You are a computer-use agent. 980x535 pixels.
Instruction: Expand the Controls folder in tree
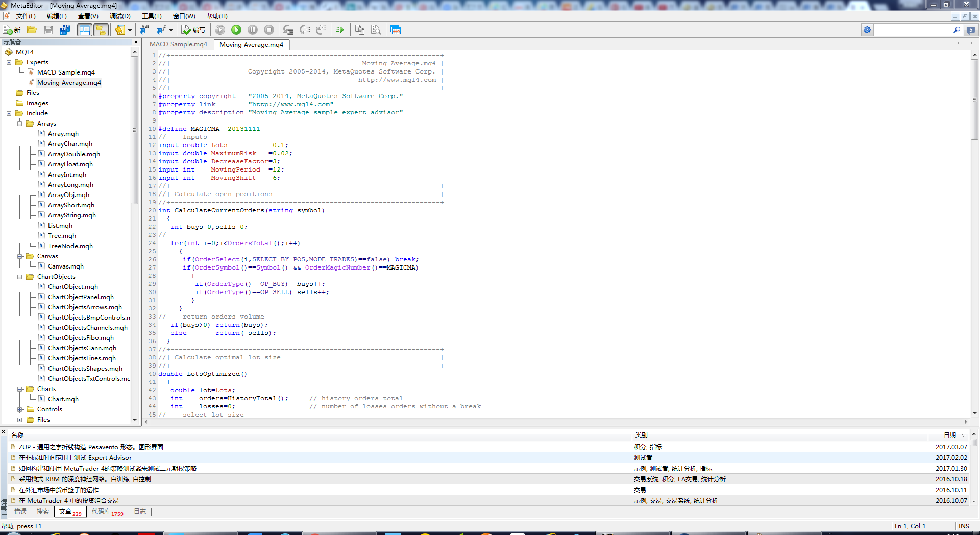pyautogui.click(x=20, y=409)
